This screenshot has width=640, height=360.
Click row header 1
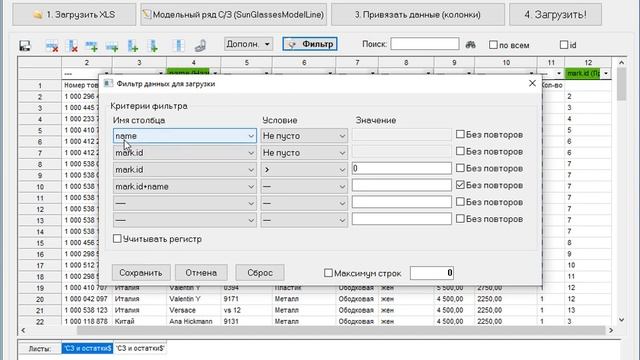(40, 85)
